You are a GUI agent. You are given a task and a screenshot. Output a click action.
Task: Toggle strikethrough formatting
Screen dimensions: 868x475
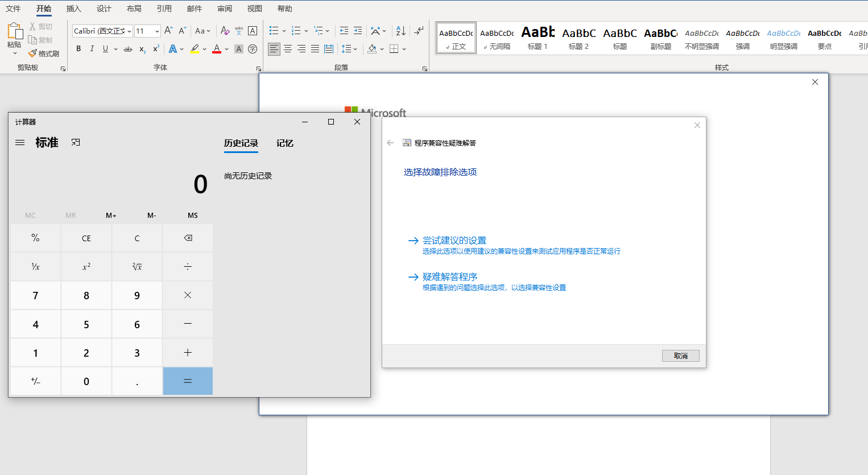[x=128, y=49]
